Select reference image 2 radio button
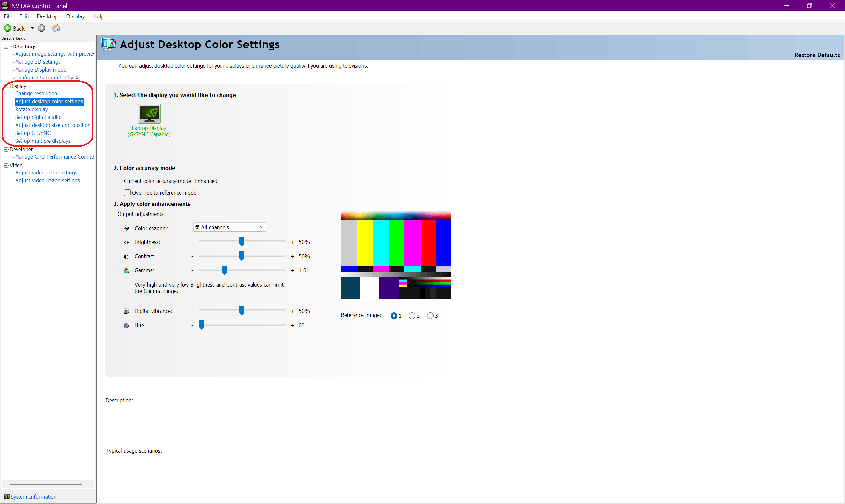845x504 pixels. click(412, 316)
